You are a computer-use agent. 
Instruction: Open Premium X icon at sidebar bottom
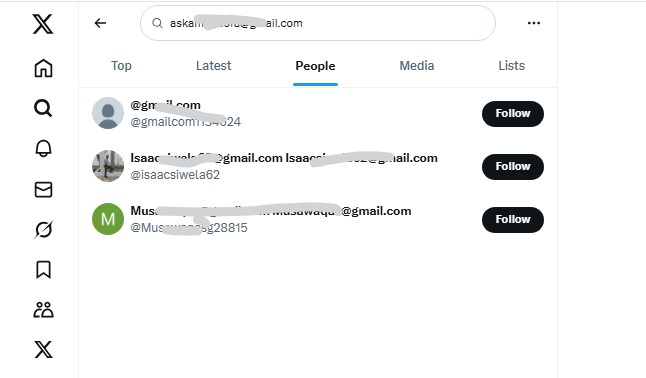point(43,350)
